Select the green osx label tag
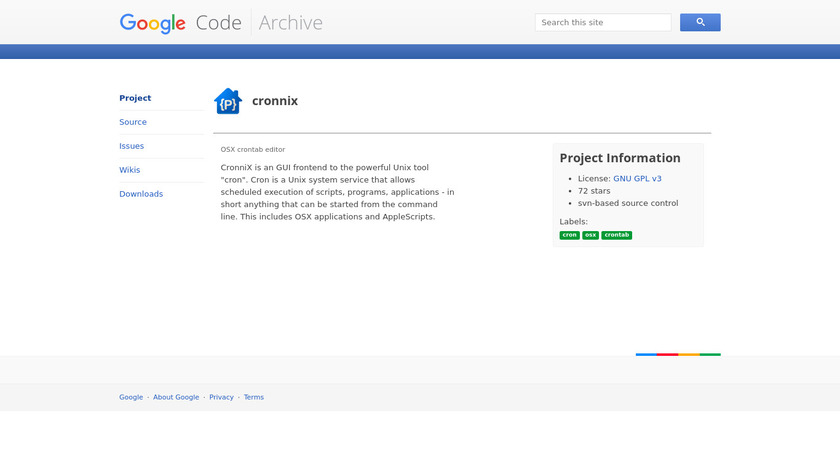Viewport: 840px width, 472px height. pyautogui.click(x=591, y=235)
